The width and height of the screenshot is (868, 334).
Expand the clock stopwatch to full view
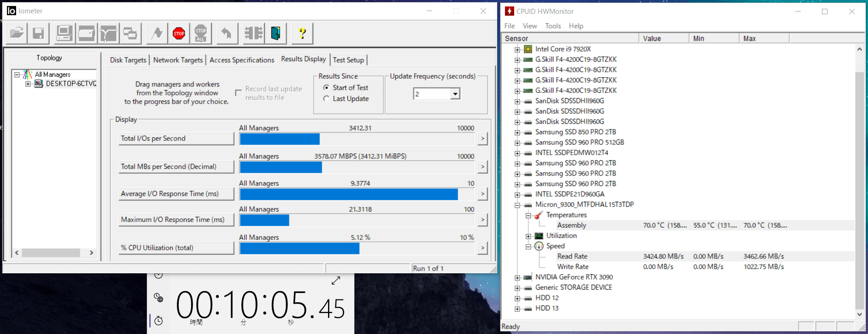tap(336, 280)
